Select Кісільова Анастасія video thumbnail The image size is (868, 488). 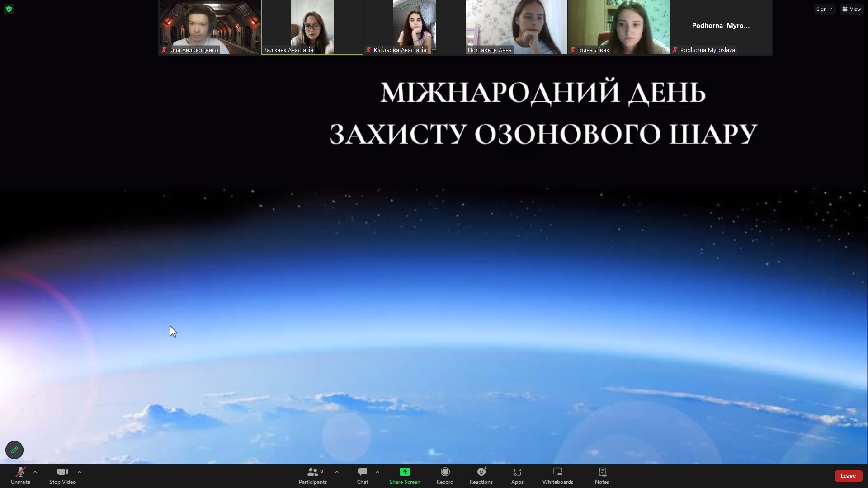[414, 27]
